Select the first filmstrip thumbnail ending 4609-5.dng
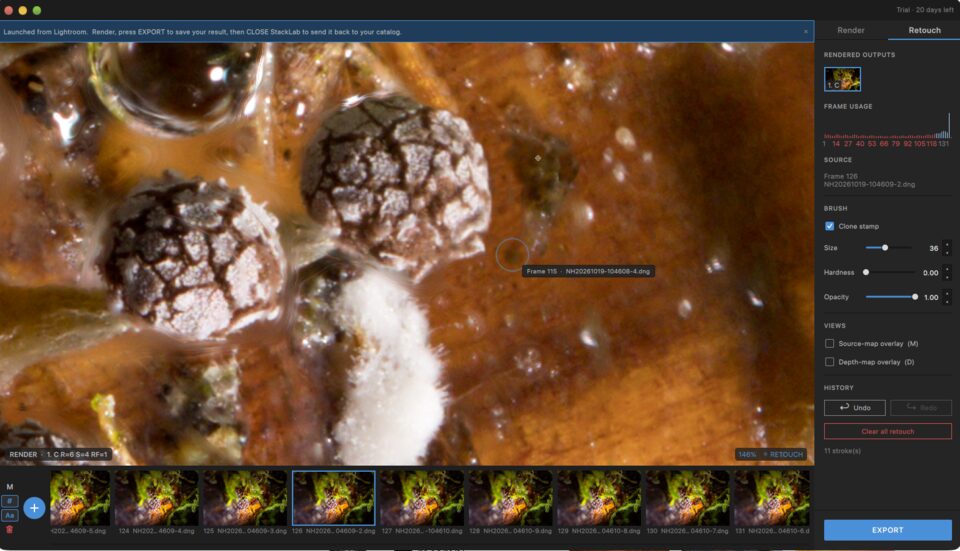The width and height of the screenshot is (960, 551). pos(80,498)
